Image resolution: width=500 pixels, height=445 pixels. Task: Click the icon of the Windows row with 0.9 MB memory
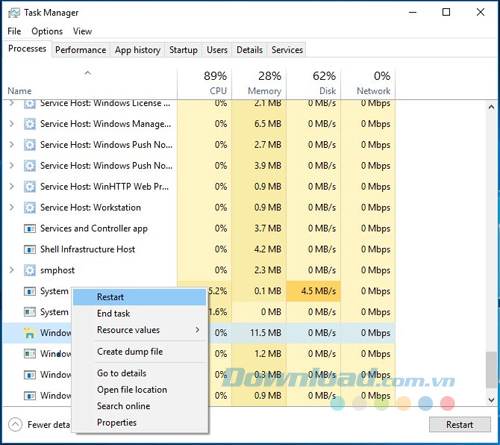click(x=30, y=396)
